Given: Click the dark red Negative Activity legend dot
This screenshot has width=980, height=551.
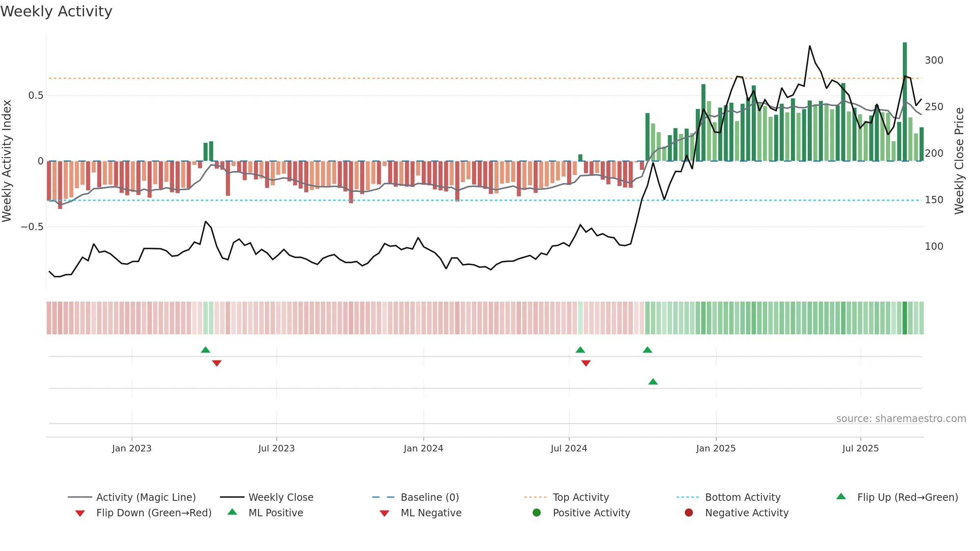Looking at the screenshot, I should point(689,513).
